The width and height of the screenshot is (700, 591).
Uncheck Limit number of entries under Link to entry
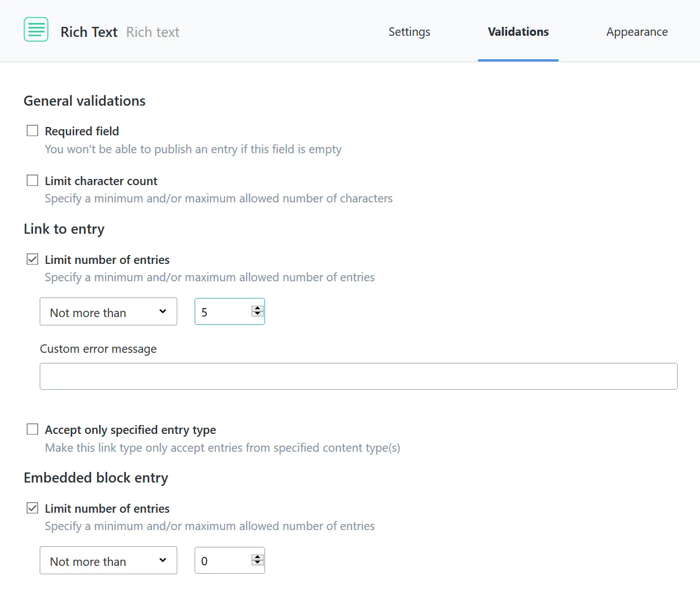pyautogui.click(x=32, y=259)
